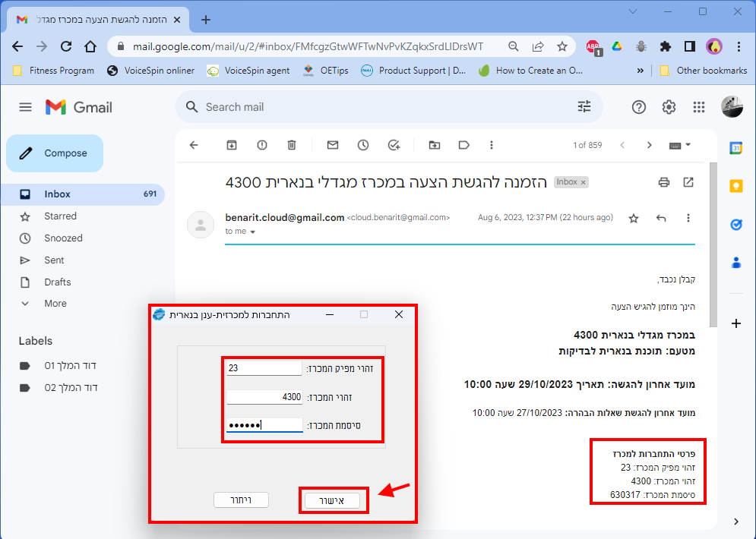Click the סיסמת המכרז password field
The image size is (756, 539).
click(264, 425)
